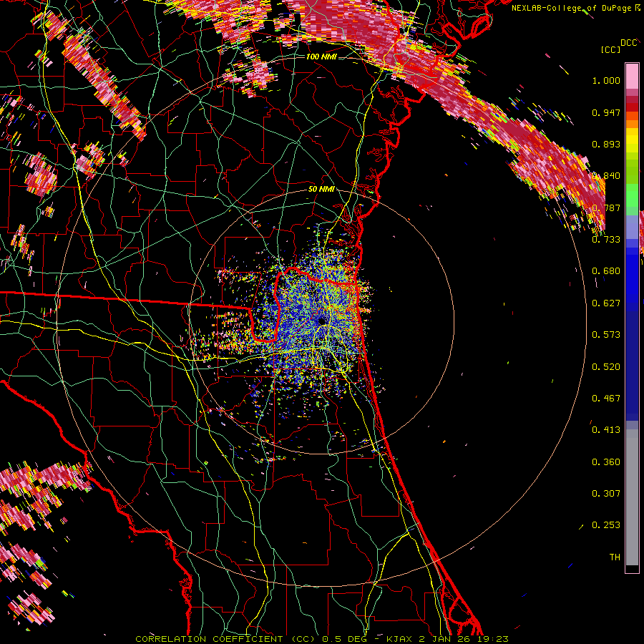Viewport: 644px width, 644px height.
Task: Click the 0.733 scale value
Action: coord(606,240)
